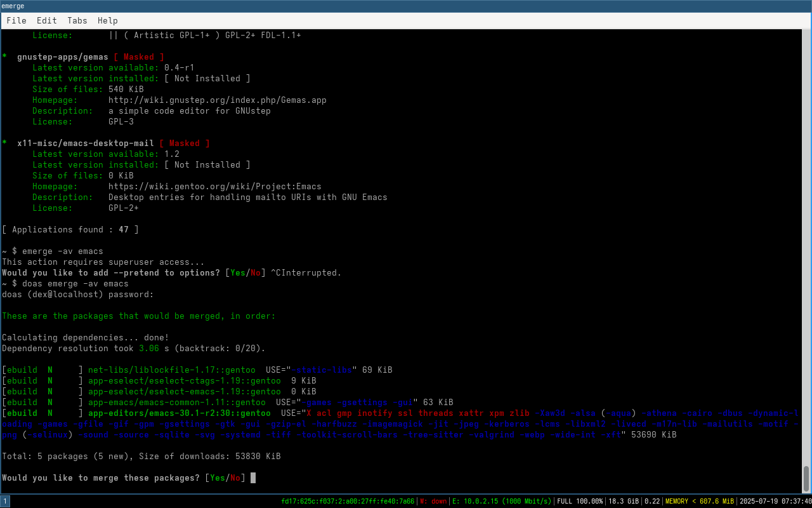Click the emacs-desktop-mail latest version 1.2

coord(172,154)
